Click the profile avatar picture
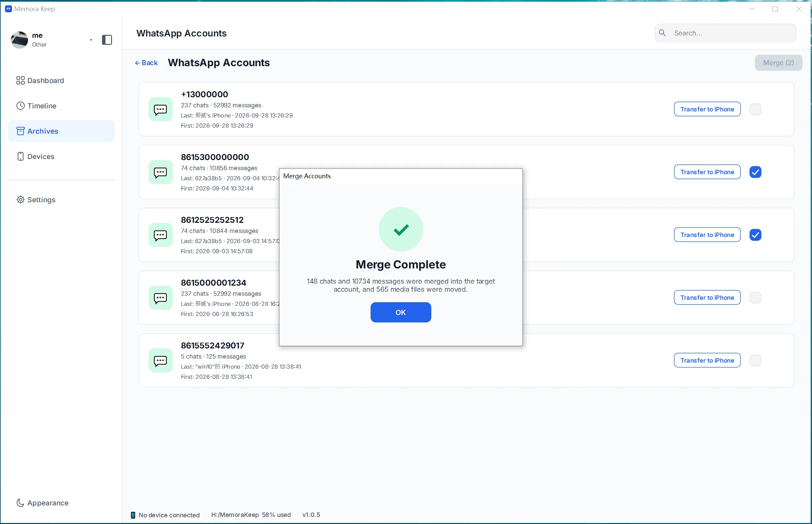The image size is (812, 524). [x=19, y=40]
